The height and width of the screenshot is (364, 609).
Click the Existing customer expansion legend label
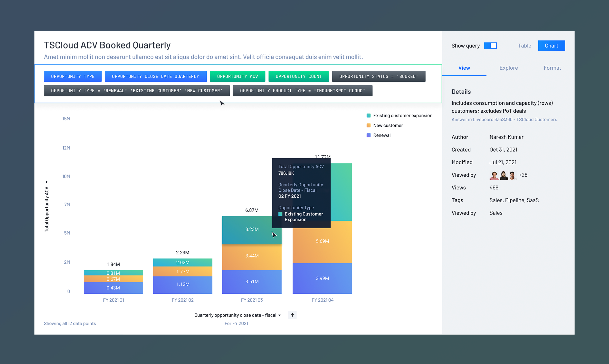403,115
